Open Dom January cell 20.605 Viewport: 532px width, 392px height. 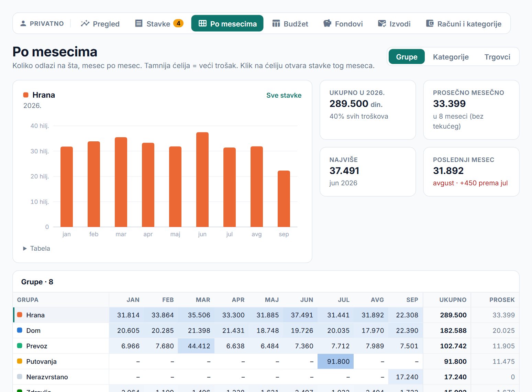126,330
